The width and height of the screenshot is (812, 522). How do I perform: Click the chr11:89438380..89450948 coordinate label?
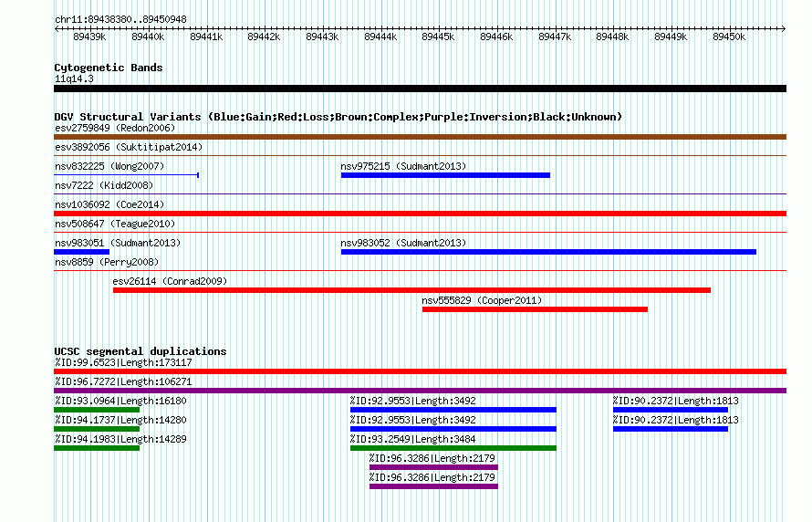pos(120,19)
